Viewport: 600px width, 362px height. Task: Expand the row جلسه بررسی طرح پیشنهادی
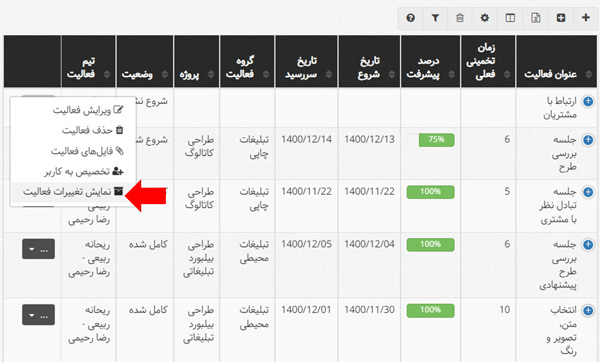(588, 244)
